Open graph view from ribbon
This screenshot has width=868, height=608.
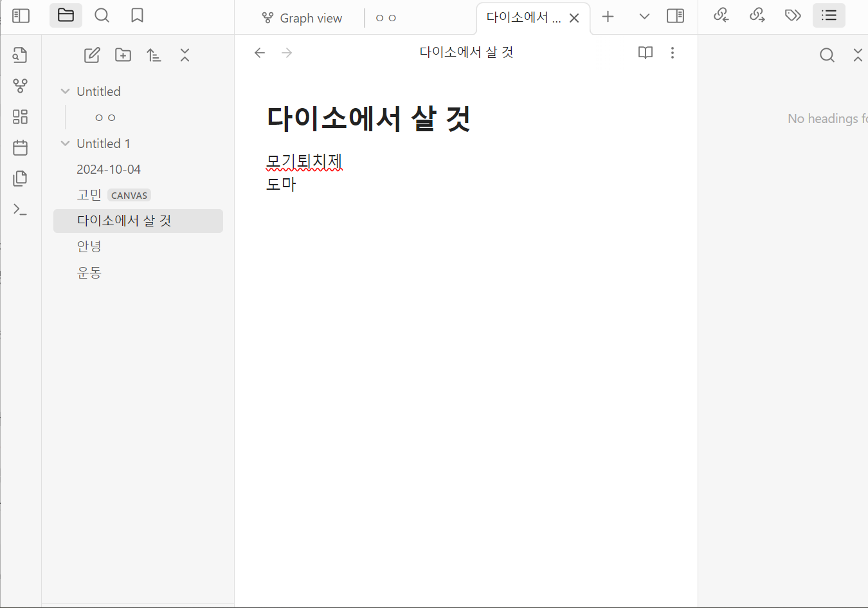(x=20, y=86)
